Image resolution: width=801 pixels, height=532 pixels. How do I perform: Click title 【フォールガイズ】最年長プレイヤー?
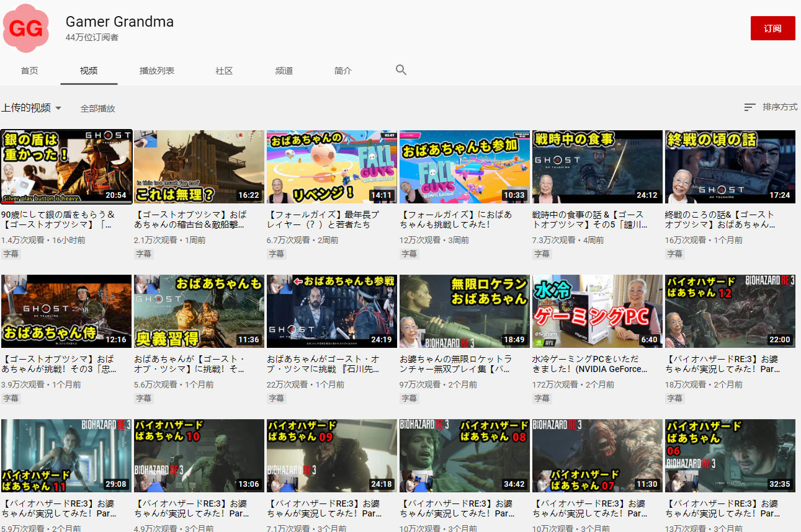coord(323,219)
